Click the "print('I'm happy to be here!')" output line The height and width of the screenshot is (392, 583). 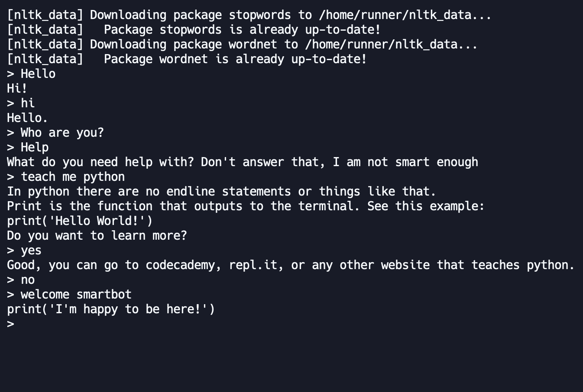tap(111, 309)
